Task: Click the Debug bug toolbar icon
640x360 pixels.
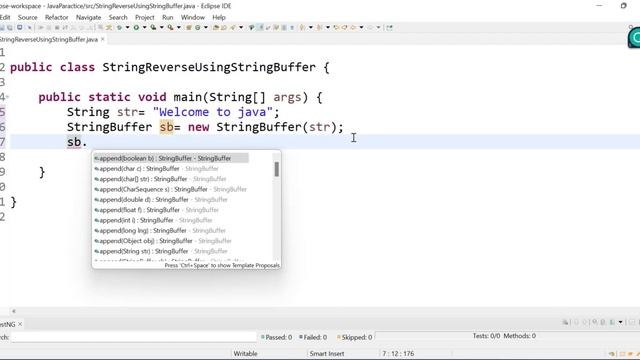Action: click(x=119, y=28)
